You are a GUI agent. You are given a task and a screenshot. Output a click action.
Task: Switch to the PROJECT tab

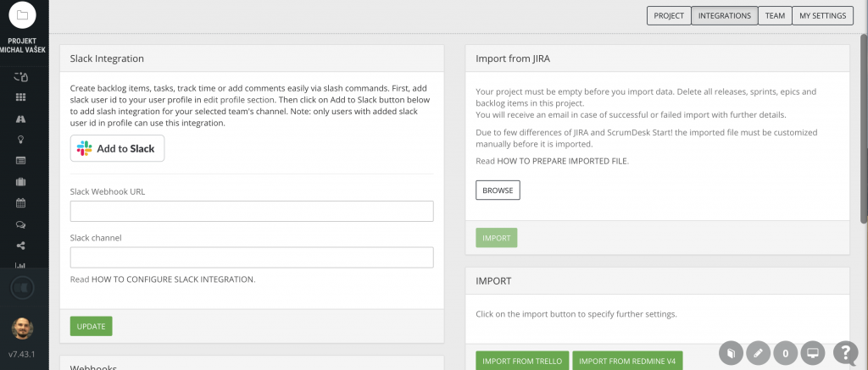click(x=669, y=16)
